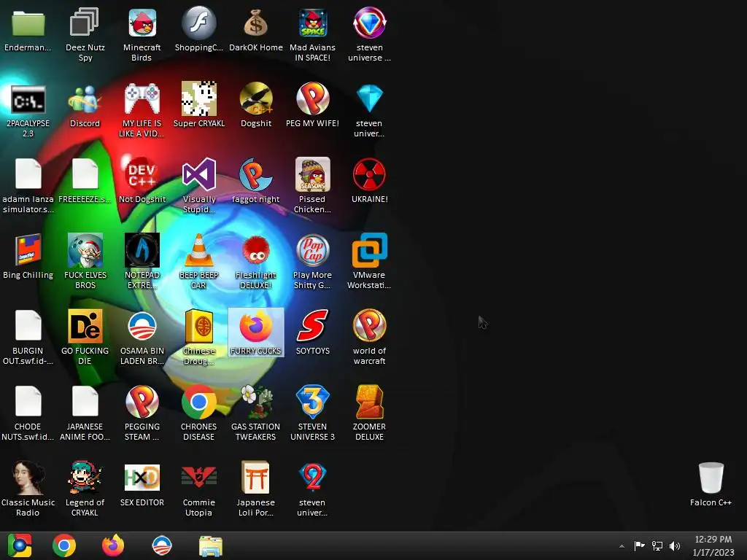Open the Action Center flag icon

tap(639, 545)
